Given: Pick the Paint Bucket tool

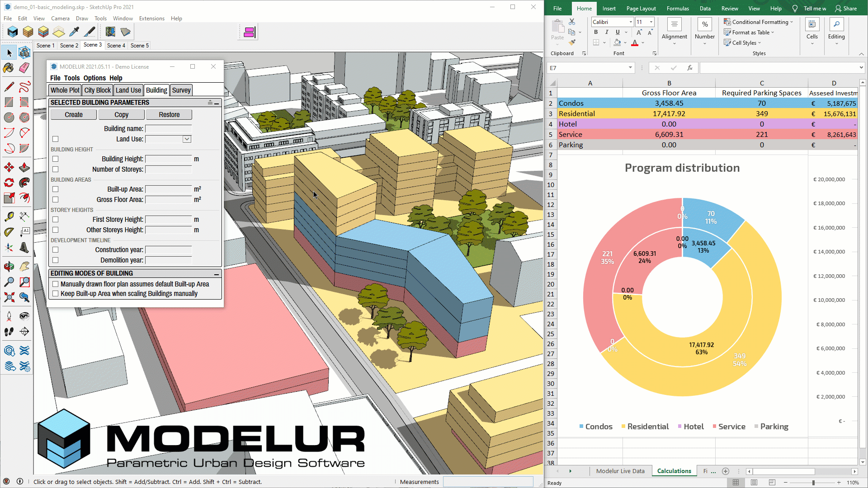Looking at the screenshot, I should (x=9, y=68).
